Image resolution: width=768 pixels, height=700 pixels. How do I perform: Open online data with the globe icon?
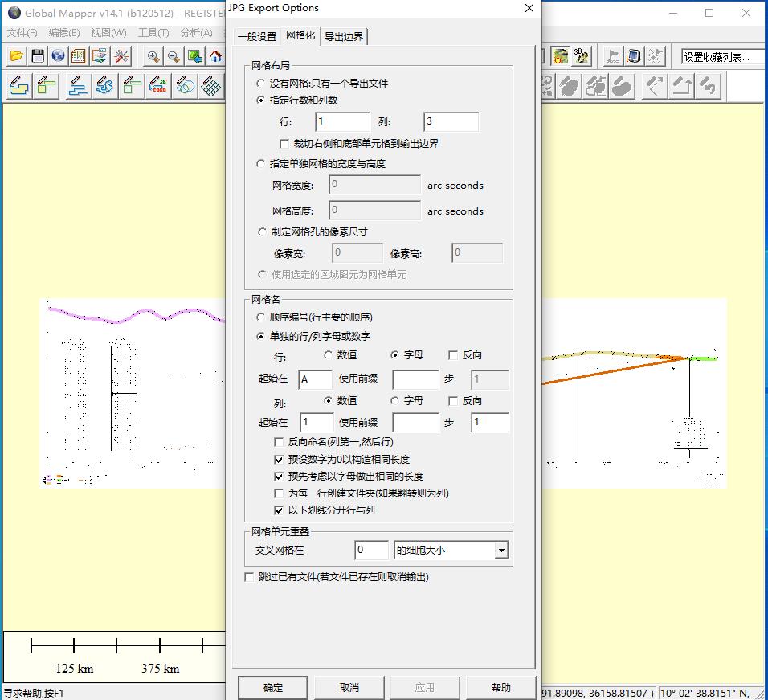click(58, 56)
